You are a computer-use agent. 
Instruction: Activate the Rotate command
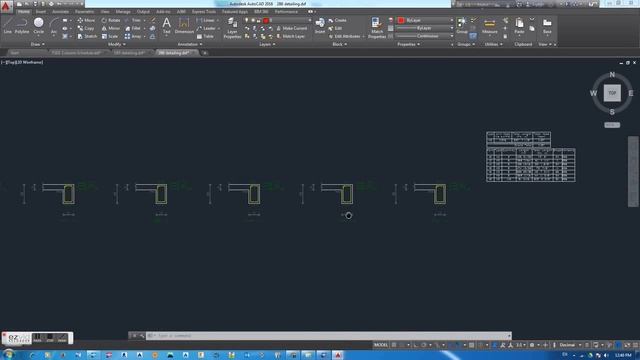pyautogui.click(x=111, y=20)
